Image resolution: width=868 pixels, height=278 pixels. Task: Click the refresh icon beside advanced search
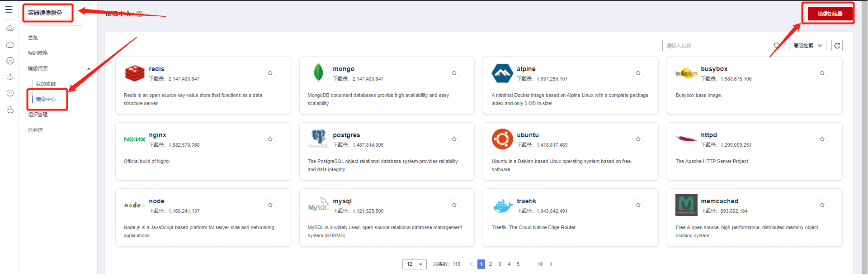837,46
